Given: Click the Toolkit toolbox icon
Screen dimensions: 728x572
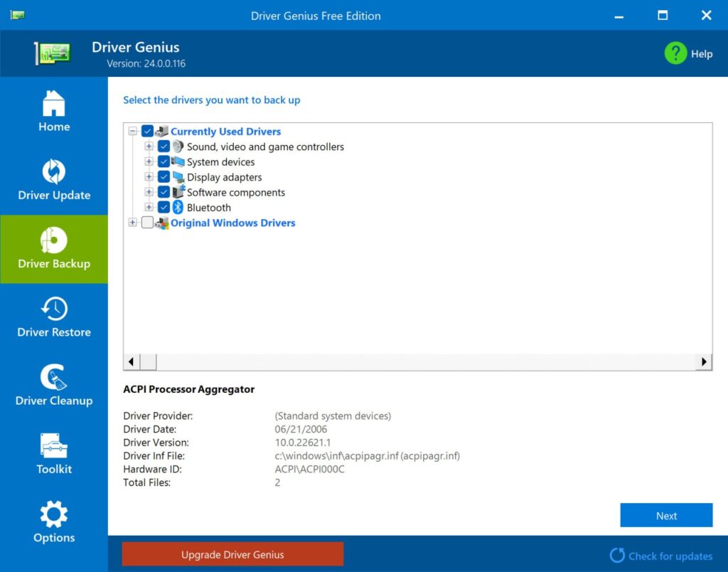Looking at the screenshot, I should (54, 445).
